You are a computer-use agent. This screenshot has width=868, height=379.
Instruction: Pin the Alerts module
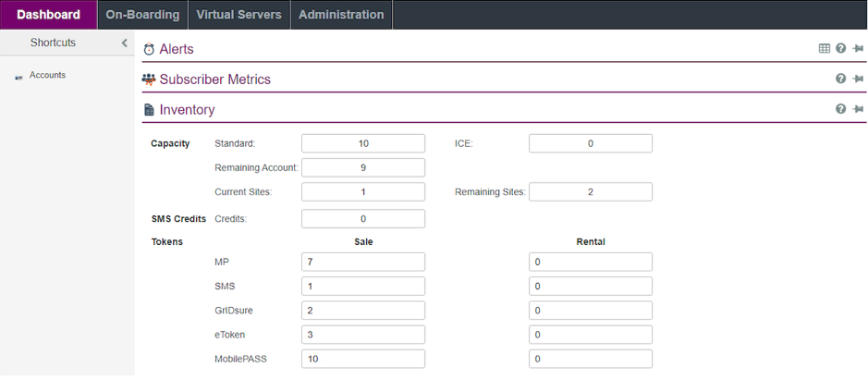(858, 49)
